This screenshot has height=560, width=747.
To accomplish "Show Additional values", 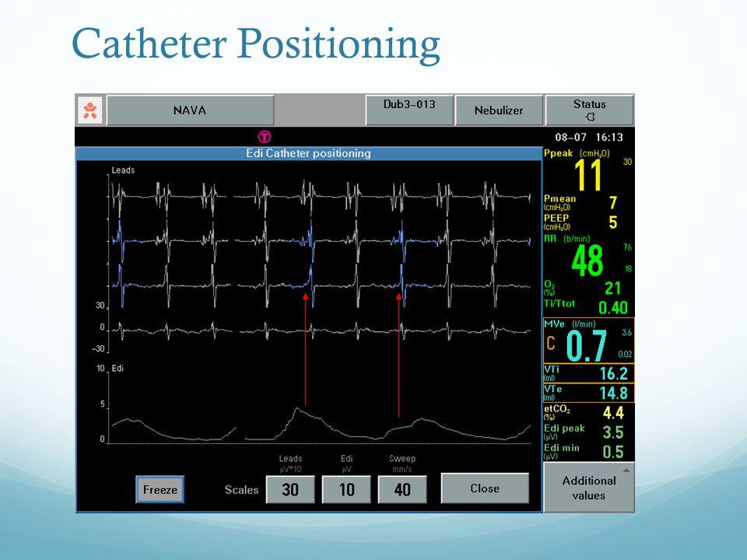I will coord(589,488).
